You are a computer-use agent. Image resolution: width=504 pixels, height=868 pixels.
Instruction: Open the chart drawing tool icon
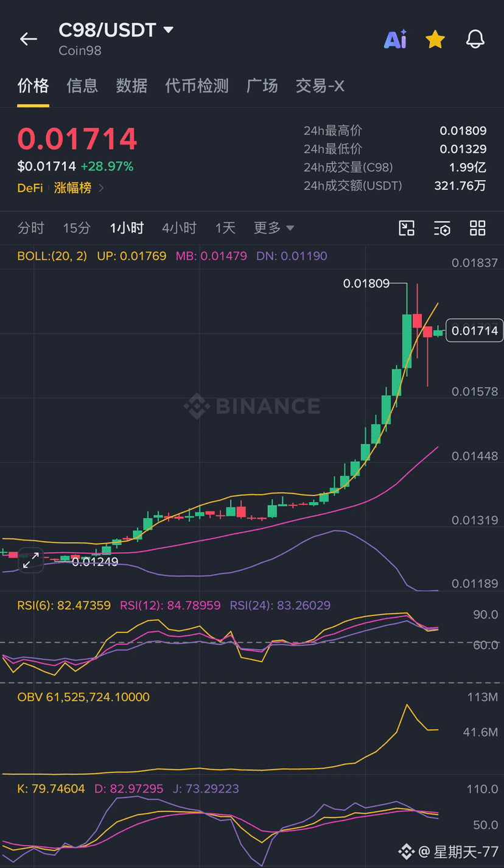click(407, 228)
